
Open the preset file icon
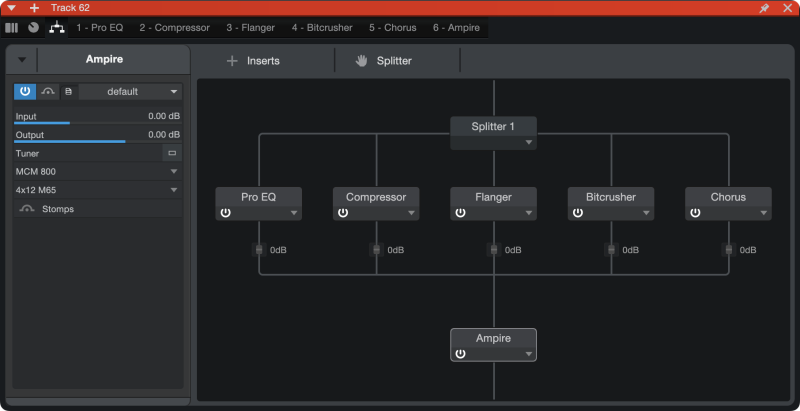(x=68, y=92)
